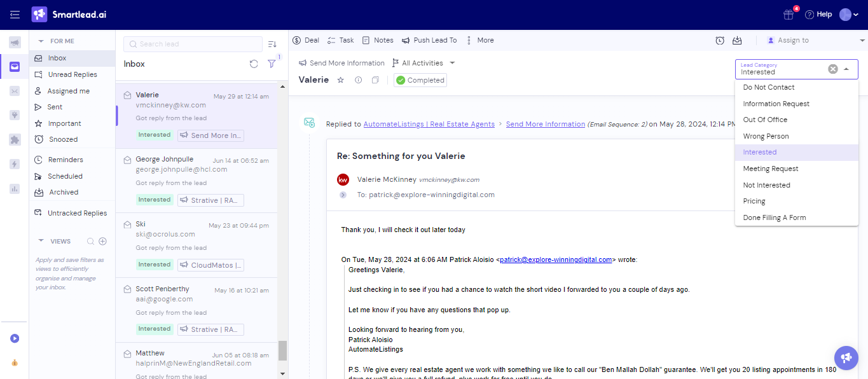The height and width of the screenshot is (379, 868).
Task: Click the CloudMatos campaign tag on Ski's row
Action: 210,265
